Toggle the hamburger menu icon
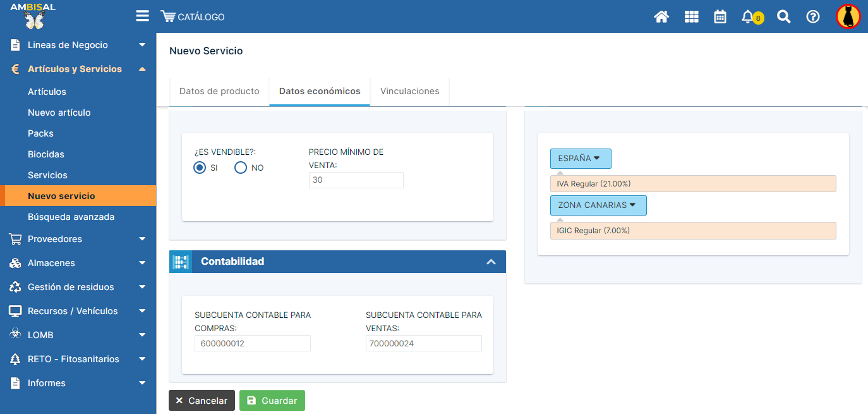The height and width of the screenshot is (414, 868). coord(142,16)
